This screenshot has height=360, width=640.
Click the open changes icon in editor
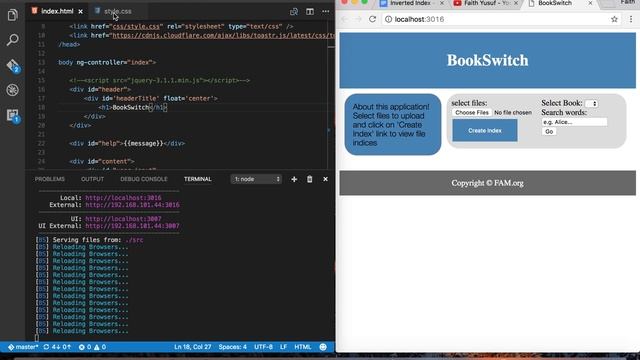tap(293, 12)
